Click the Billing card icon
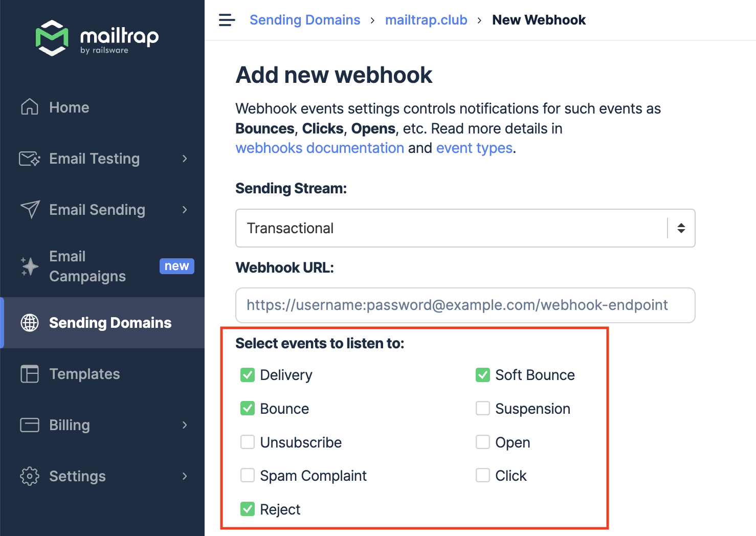 (x=30, y=425)
